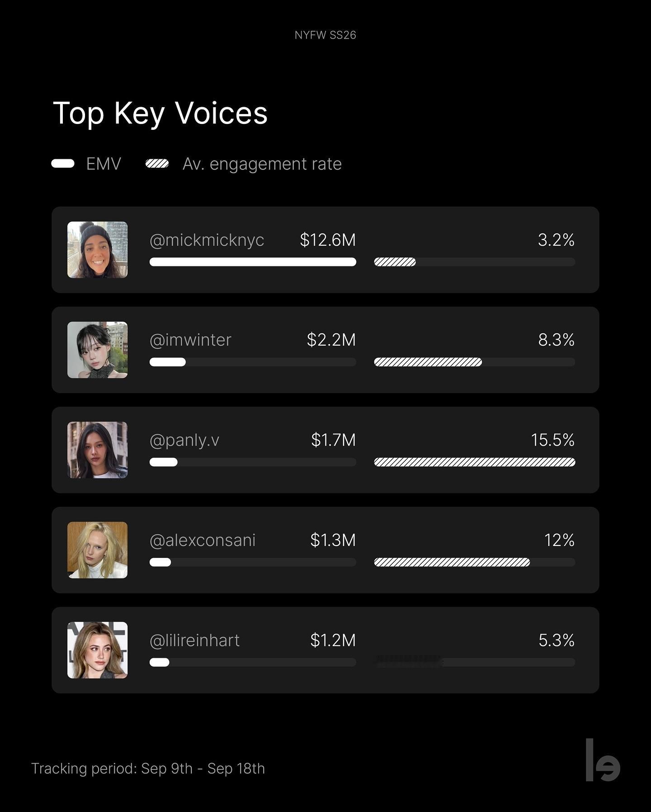
Task: Open @mickmicknyc profile photo
Action: [97, 250]
